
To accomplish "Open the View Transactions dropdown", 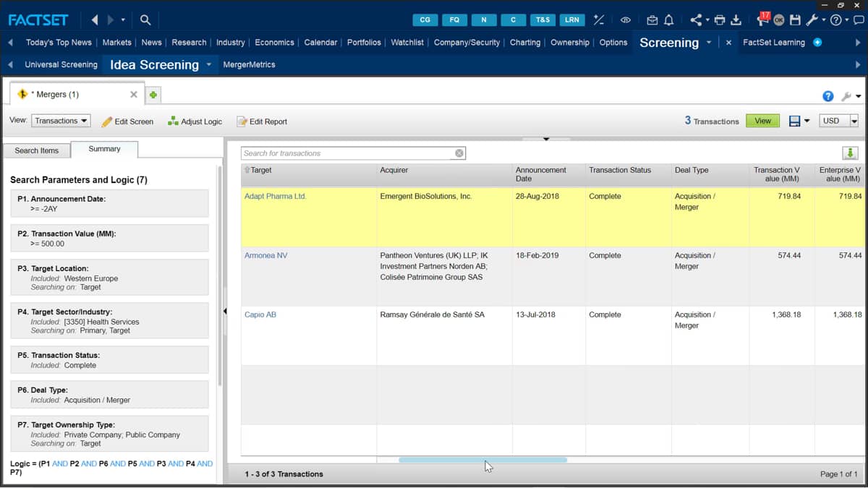I will click(x=61, y=121).
